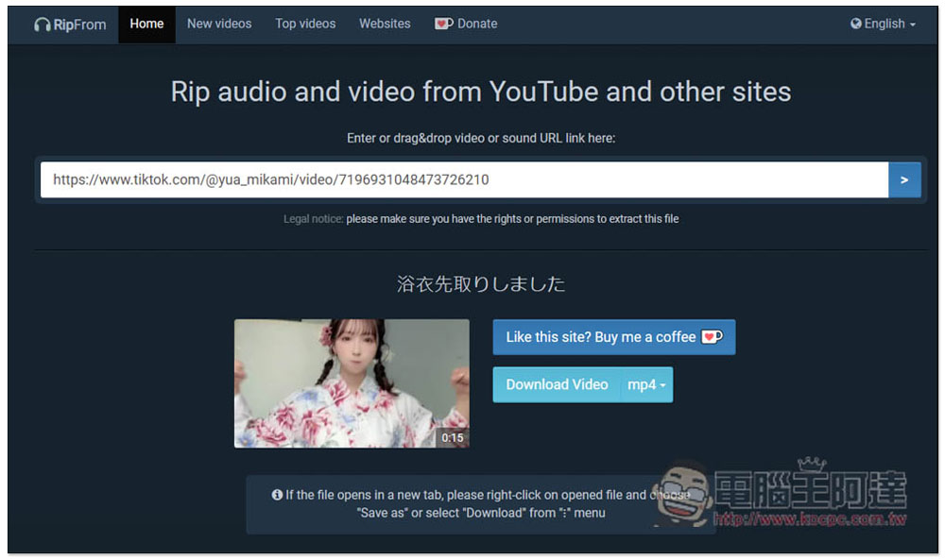Click the globe icon beside English

pos(856,24)
